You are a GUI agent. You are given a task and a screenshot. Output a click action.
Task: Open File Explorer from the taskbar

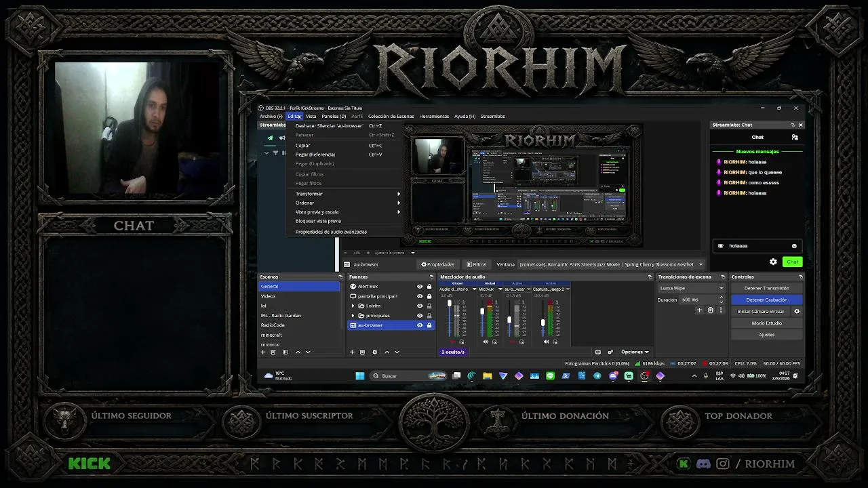point(488,376)
